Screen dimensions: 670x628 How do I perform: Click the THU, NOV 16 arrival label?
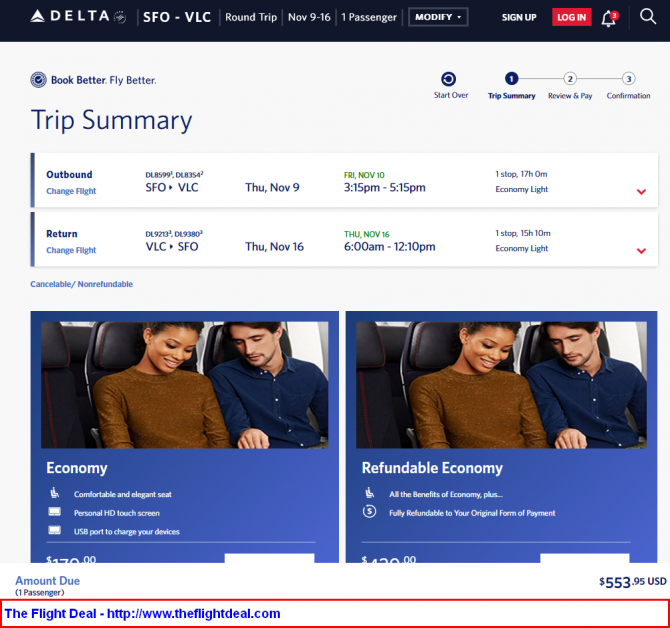(367, 234)
